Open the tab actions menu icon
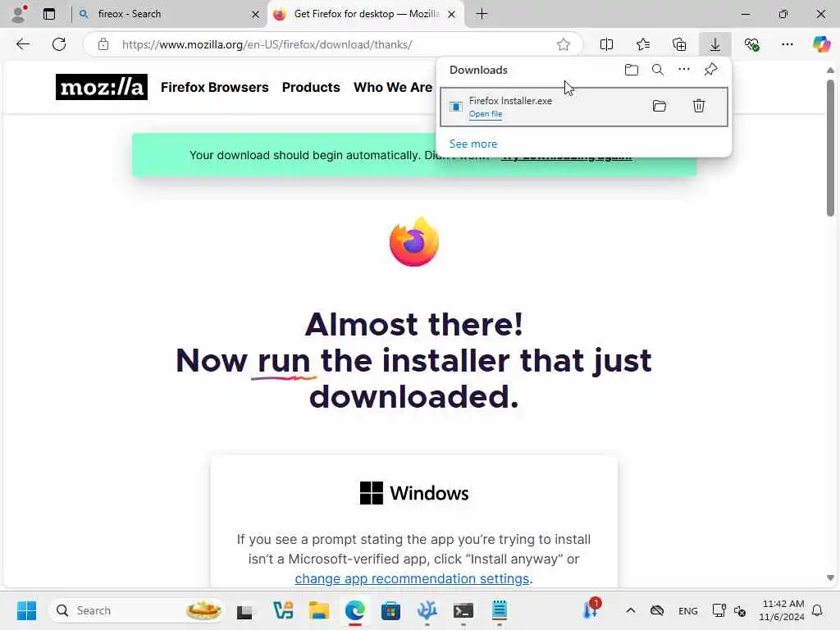 pyautogui.click(x=49, y=14)
